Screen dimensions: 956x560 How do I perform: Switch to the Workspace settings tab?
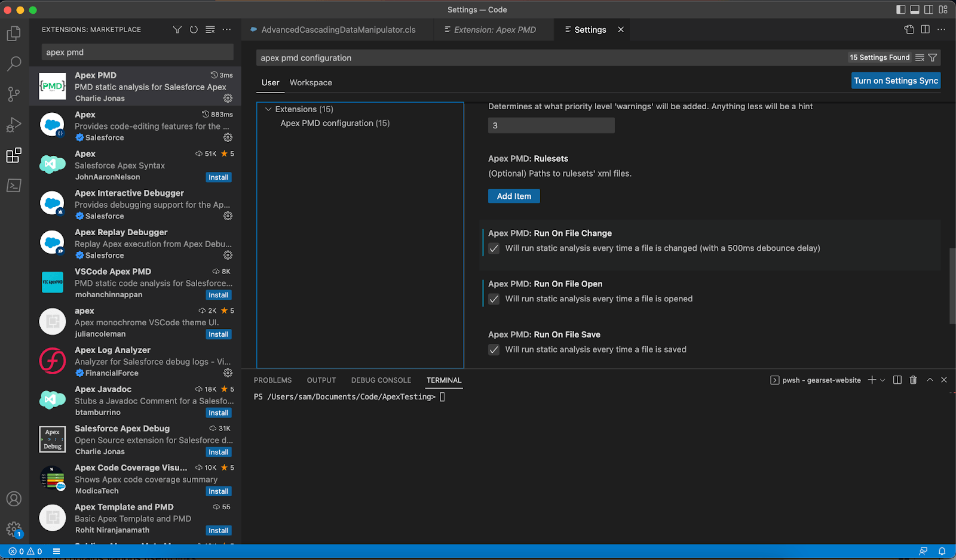(x=311, y=82)
